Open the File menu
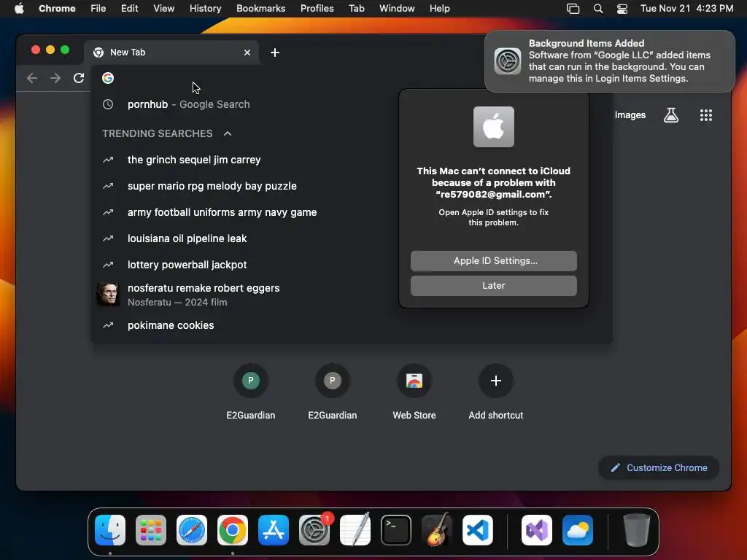This screenshot has width=747, height=560. tap(98, 8)
